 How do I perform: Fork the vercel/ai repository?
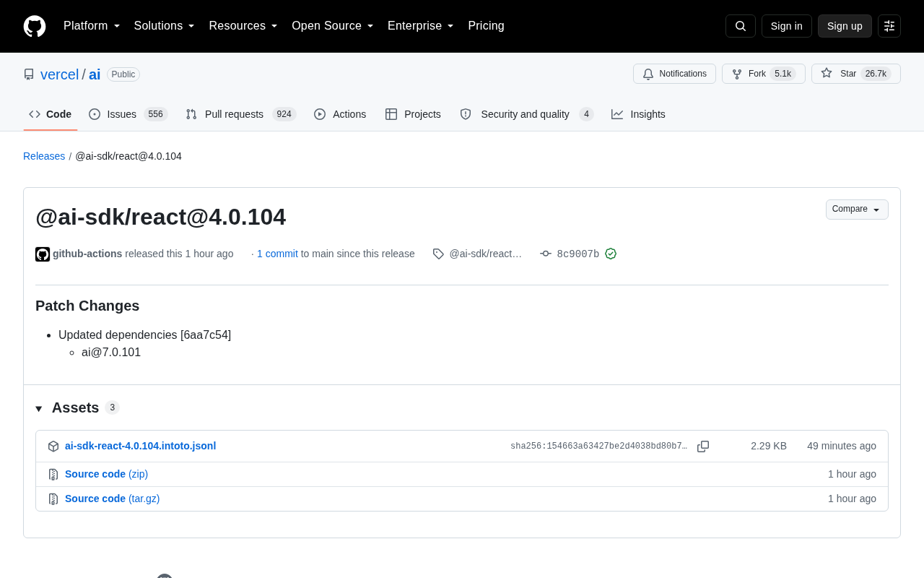click(x=764, y=74)
